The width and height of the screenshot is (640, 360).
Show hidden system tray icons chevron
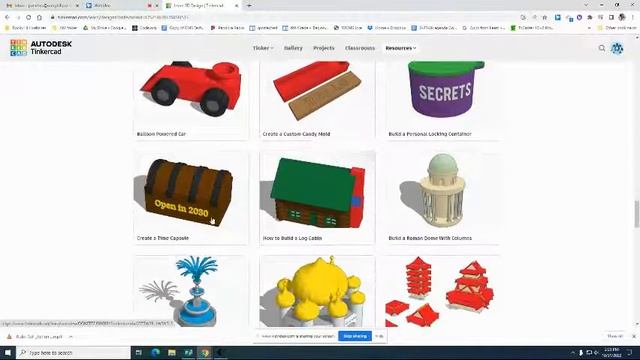pyautogui.click(x=573, y=353)
